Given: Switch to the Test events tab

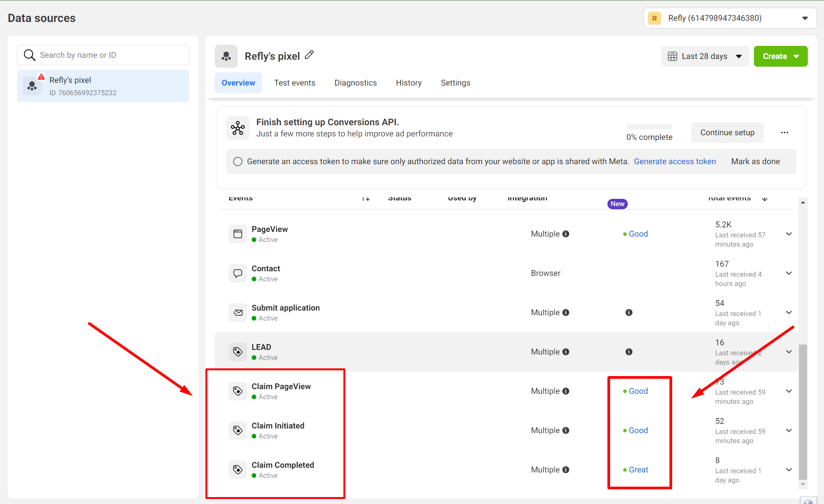Looking at the screenshot, I should point(294,83).
